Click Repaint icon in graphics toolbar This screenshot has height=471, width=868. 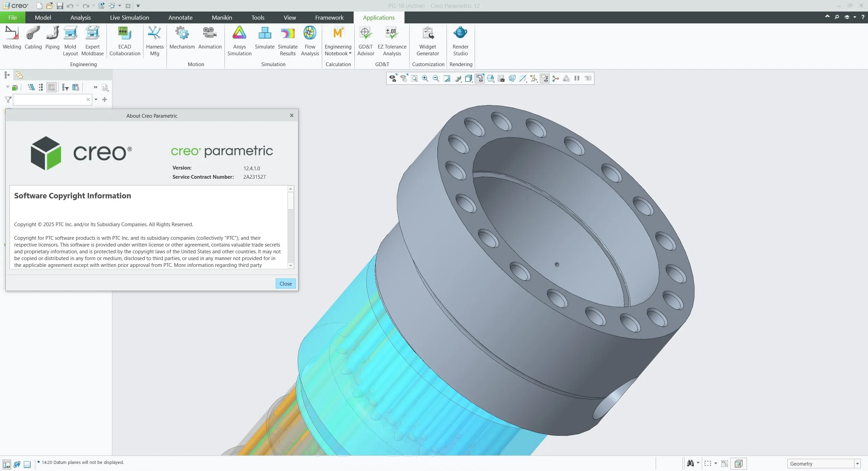(447, 78)
